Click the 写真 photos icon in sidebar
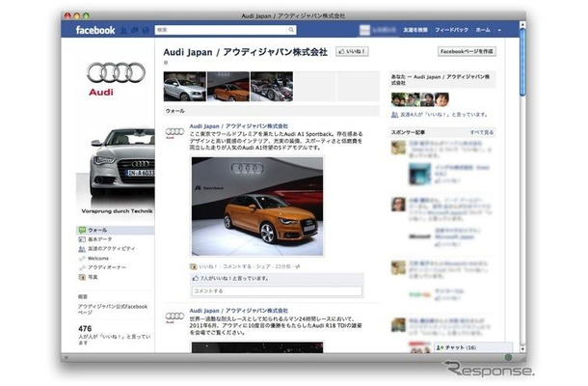Viewport: 588px width, 386px height. tap(82, 277)
